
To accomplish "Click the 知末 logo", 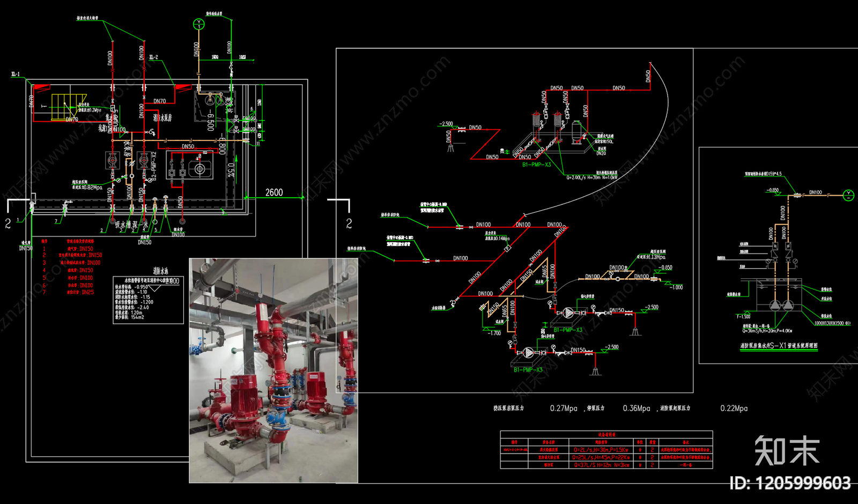I will [x=787, y=450].
